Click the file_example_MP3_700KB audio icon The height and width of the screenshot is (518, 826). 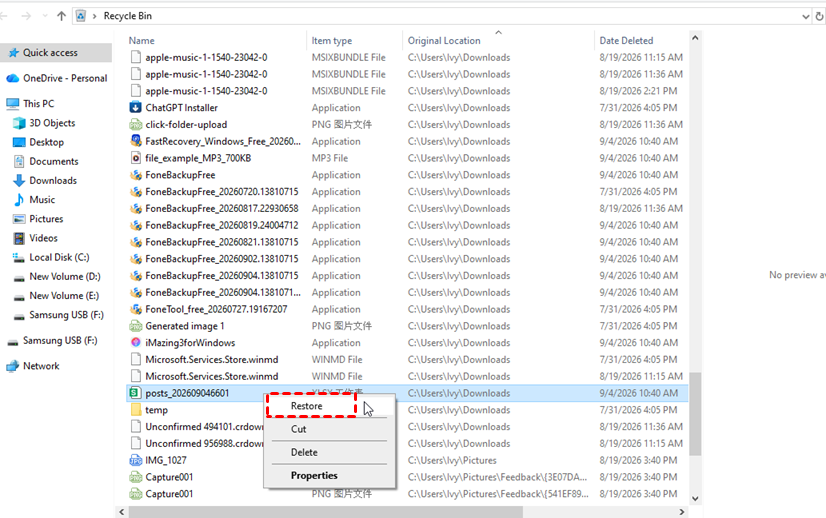[135, 158]
